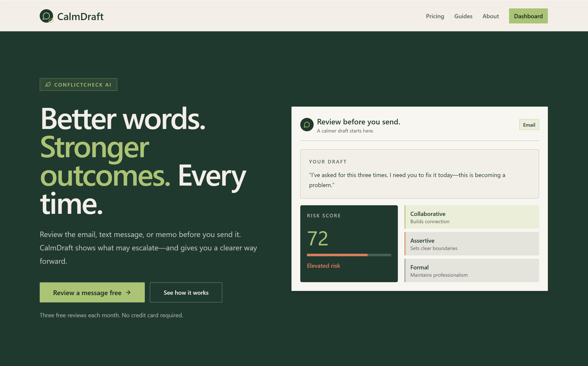Click the CalmDraft brand name text
Screen dimensions: 588x366
[x=80, y=16]
